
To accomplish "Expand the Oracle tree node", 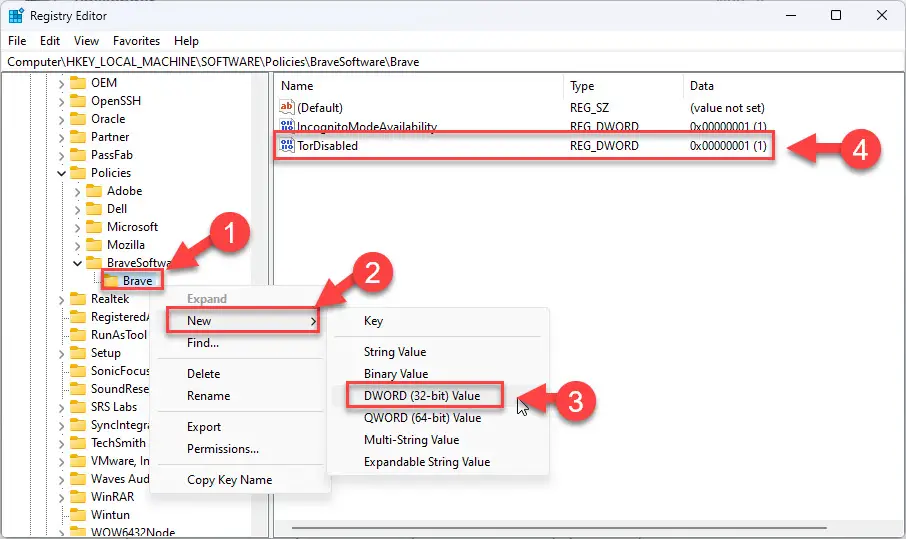I will point(61,120).
